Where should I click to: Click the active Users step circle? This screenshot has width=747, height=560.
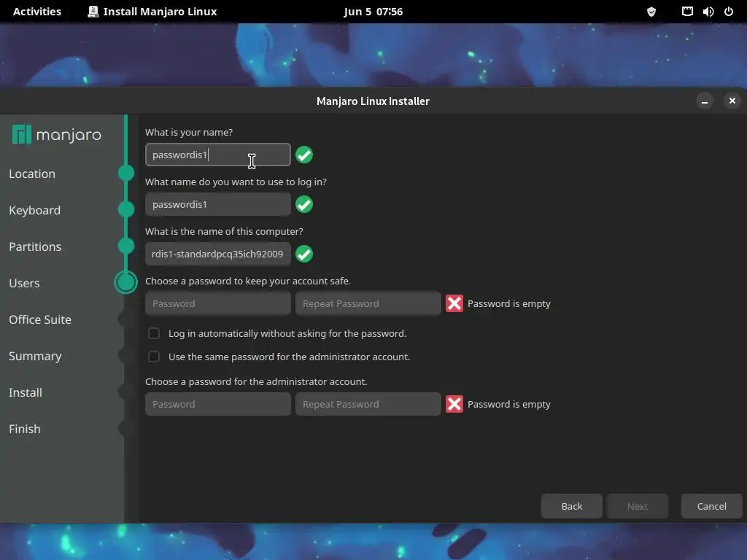(x=125, y=282)
